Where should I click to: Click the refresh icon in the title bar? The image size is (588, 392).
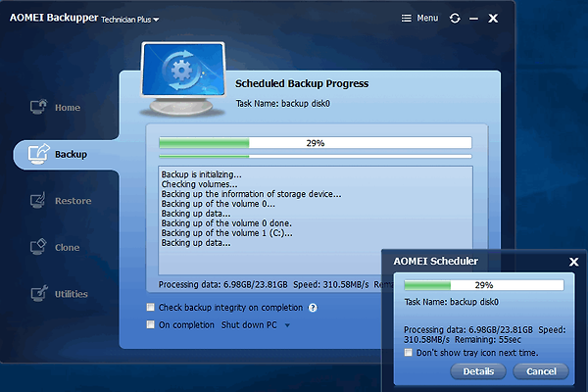pyautogui.click(x=455, y=19)
